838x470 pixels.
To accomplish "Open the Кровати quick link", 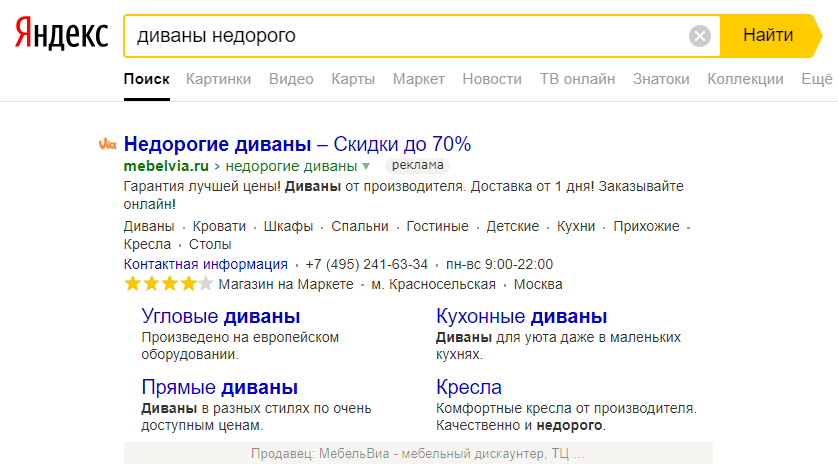I will click(x=219, y=226).
